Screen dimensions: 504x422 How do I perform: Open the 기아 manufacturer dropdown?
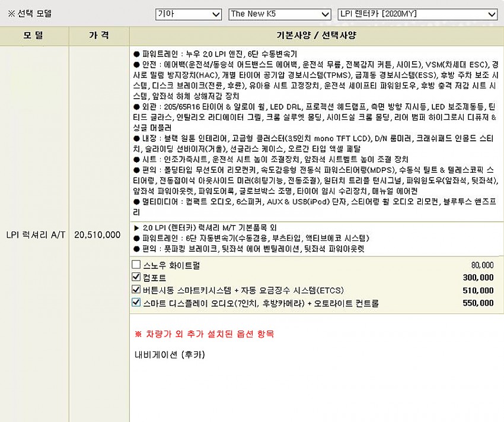(189, 14)
